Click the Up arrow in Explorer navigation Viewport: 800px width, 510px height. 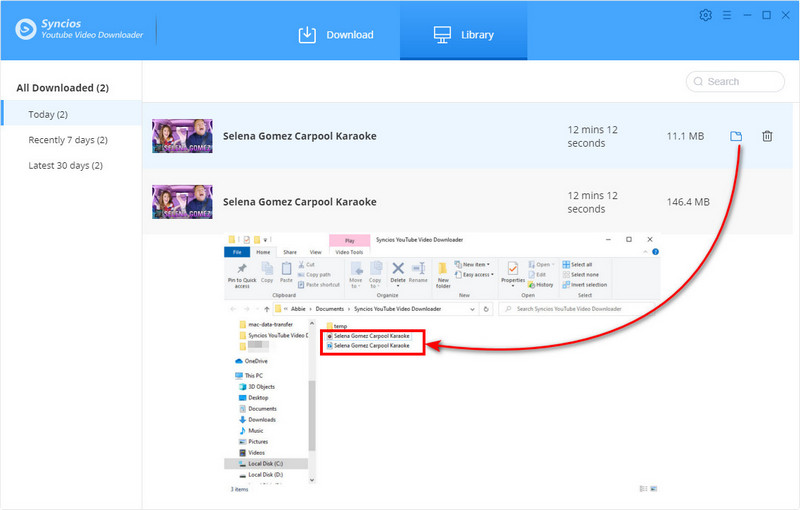click(267, 309)
